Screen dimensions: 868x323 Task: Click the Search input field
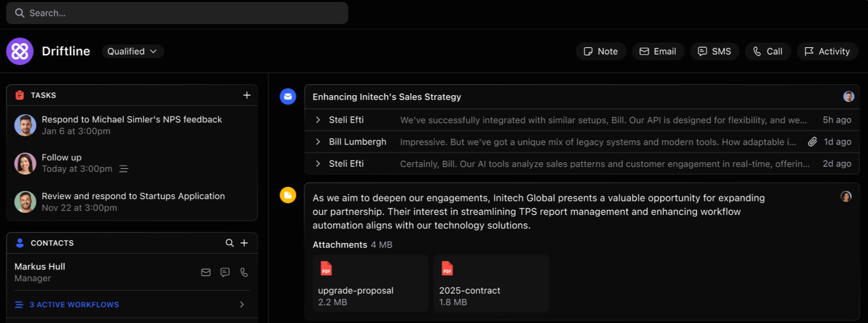click(x=177, y=13)
